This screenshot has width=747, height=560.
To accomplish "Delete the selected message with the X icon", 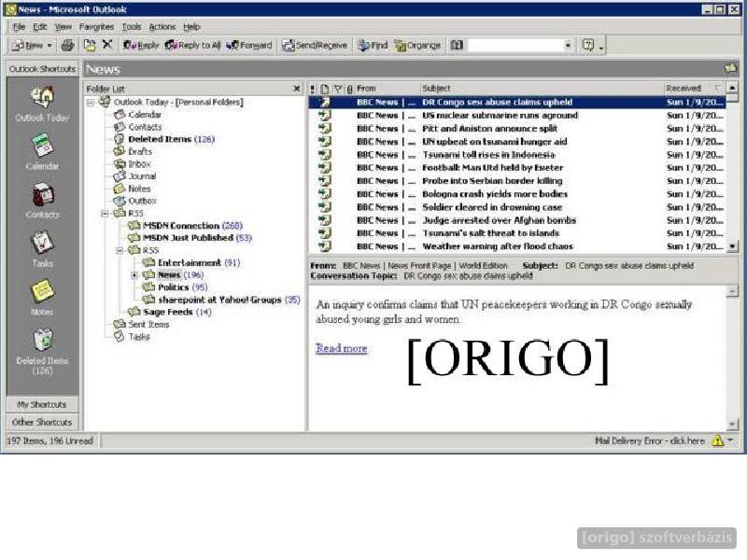I will [x=107, y=45].
